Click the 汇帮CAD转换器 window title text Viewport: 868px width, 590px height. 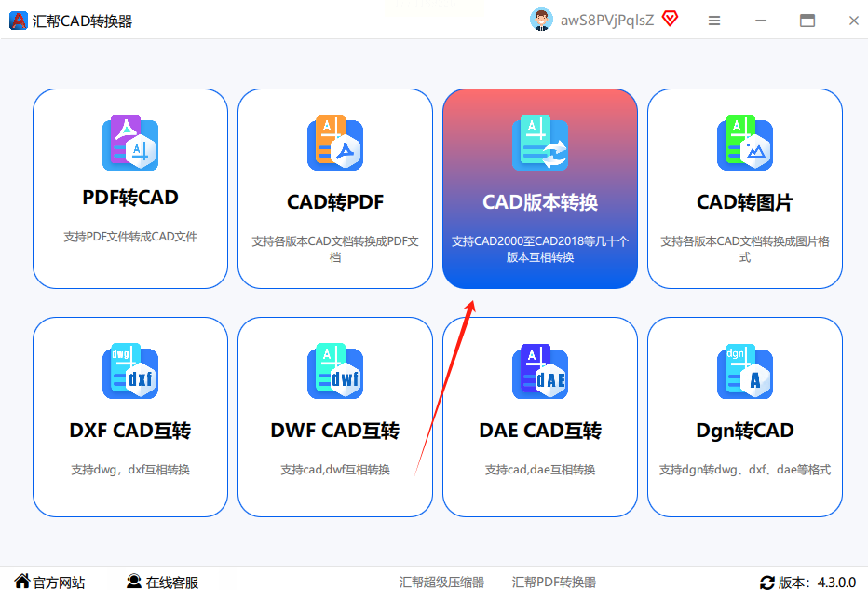click(82, 21)
